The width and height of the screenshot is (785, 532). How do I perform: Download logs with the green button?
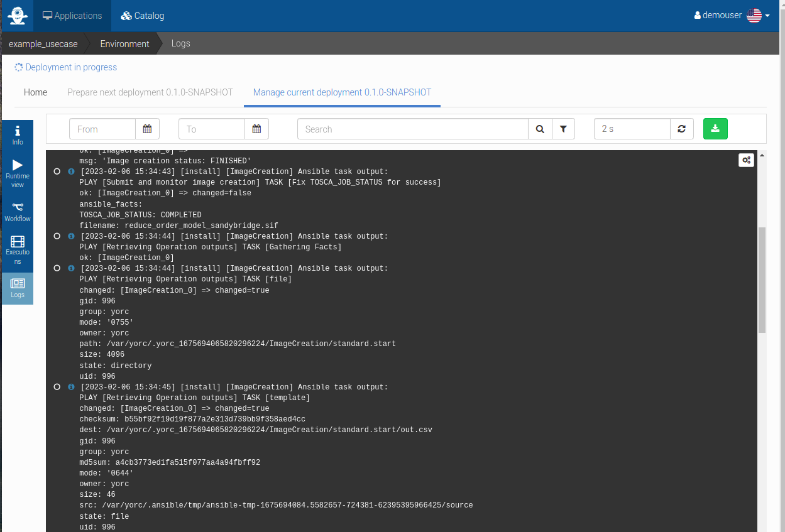coord(715,129)
